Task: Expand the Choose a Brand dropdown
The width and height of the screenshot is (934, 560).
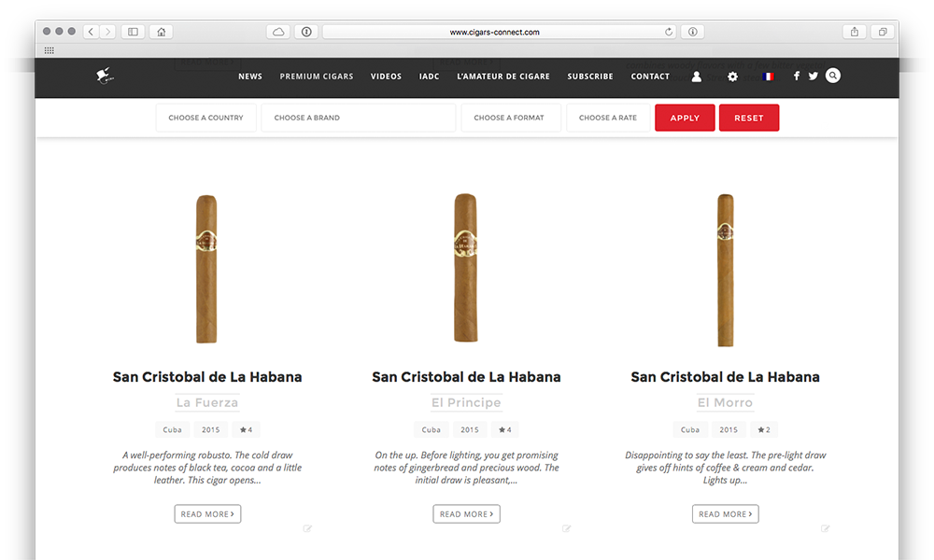Action: click(x=359, y=118)
